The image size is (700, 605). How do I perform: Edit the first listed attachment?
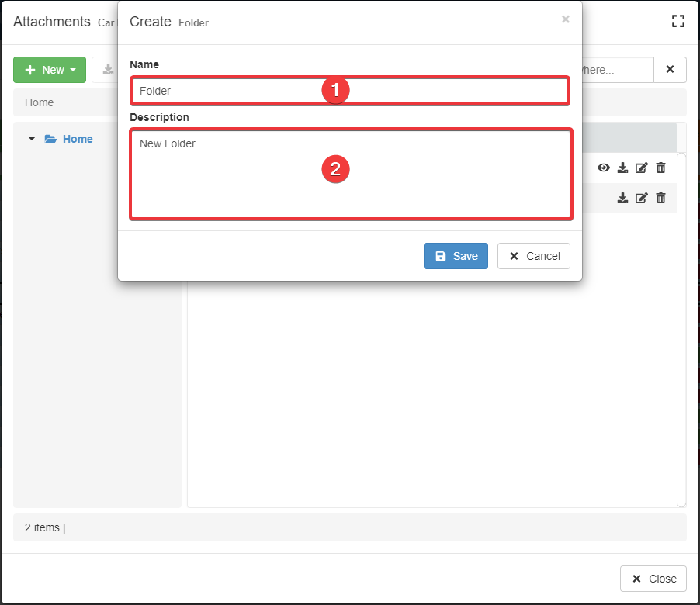641,168
